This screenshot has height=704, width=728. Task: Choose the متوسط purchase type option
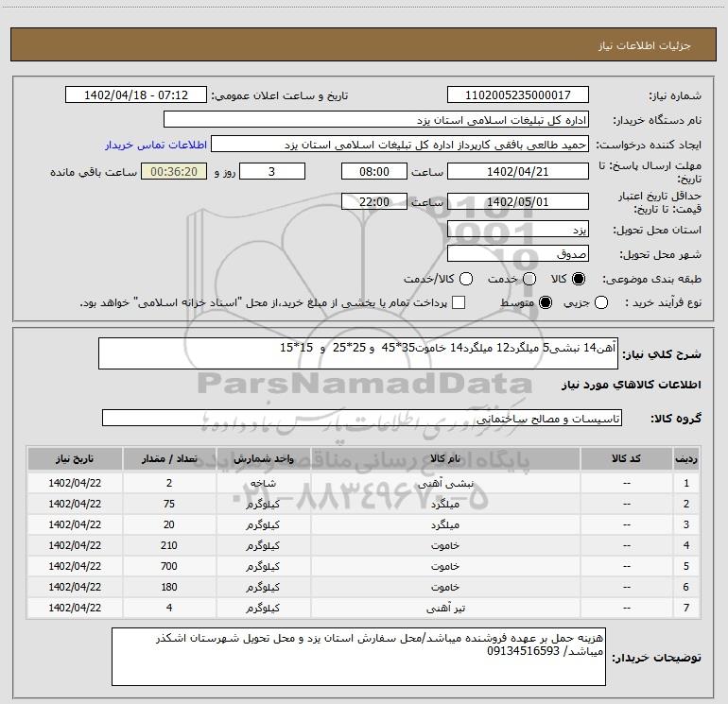coord(546,302)
